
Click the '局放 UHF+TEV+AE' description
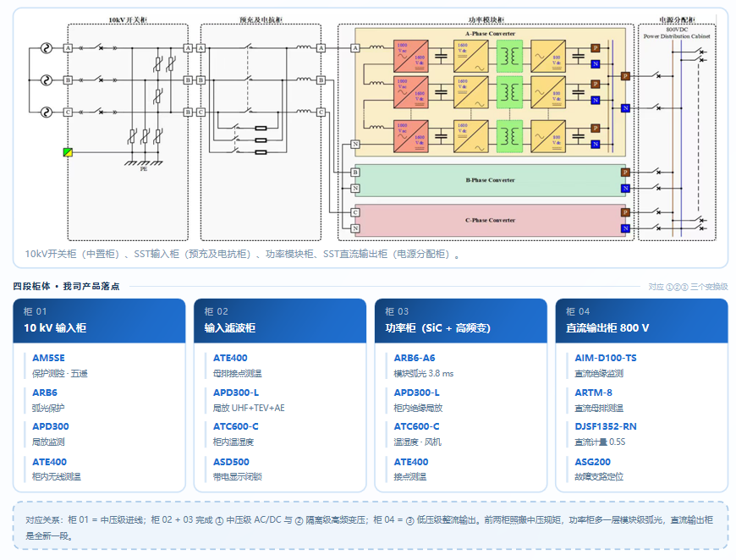(249, 408)
